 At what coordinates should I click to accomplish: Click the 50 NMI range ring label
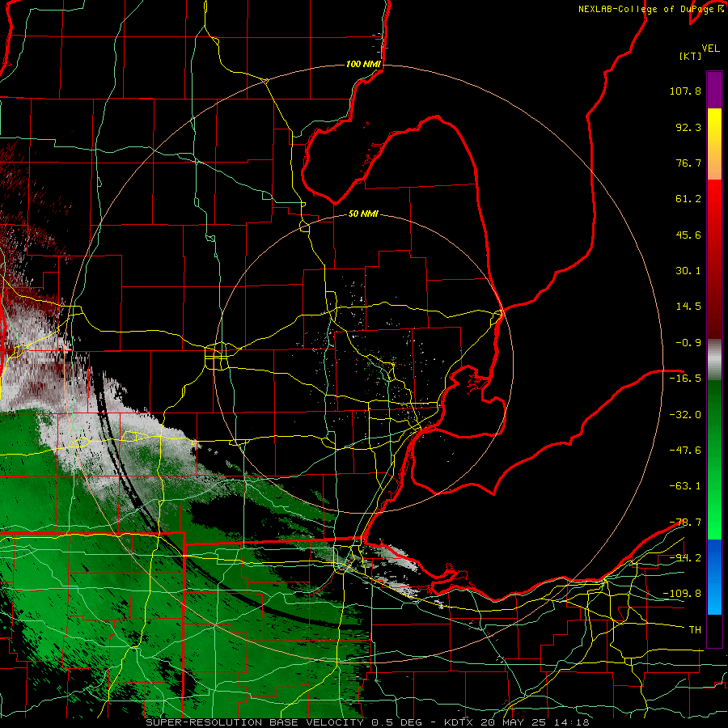click(363, 214)
